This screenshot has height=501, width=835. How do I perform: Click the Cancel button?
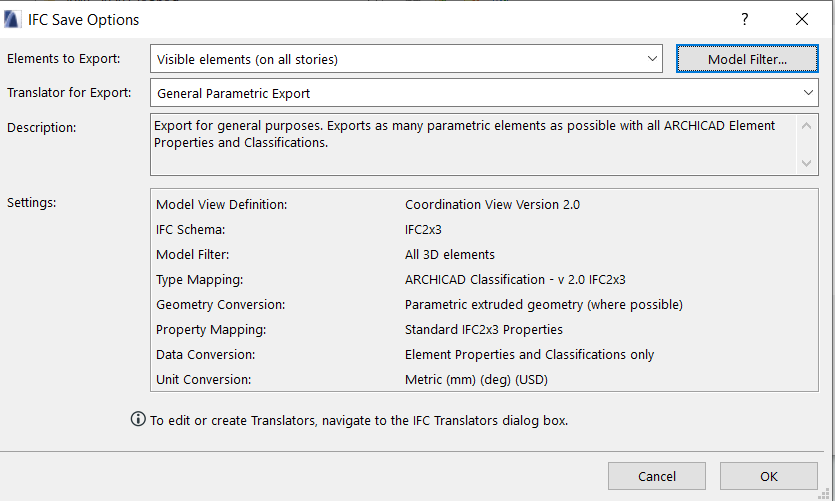(x=657, y=476)
